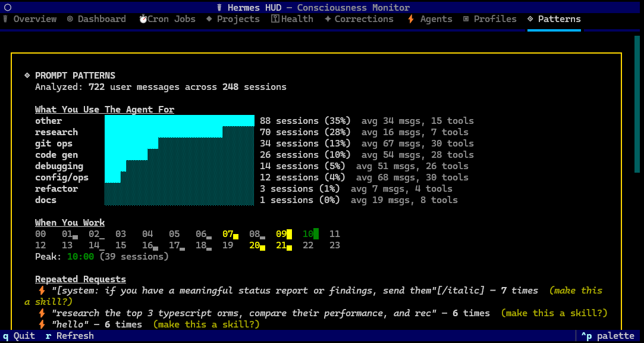Screen dimensions: 644x343
Task: Click the diamond icon beside PROMPT PATTERNS
Action: 27,76
